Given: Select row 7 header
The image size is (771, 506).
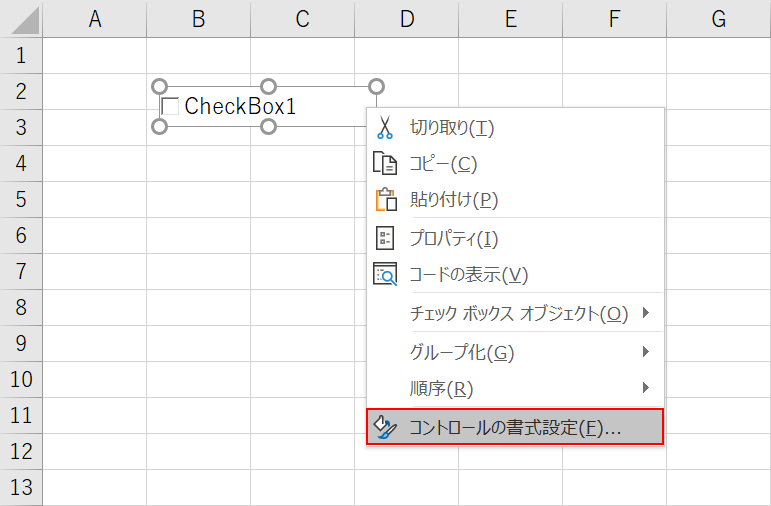Looking at the screenshot, I should [x=21, y=271].
